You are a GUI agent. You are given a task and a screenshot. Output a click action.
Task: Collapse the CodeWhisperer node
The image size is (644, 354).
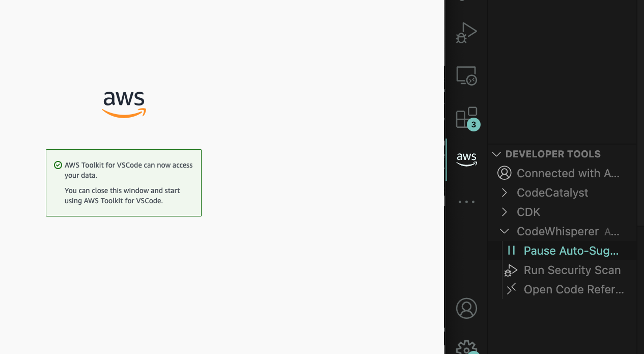click(504, 231)
